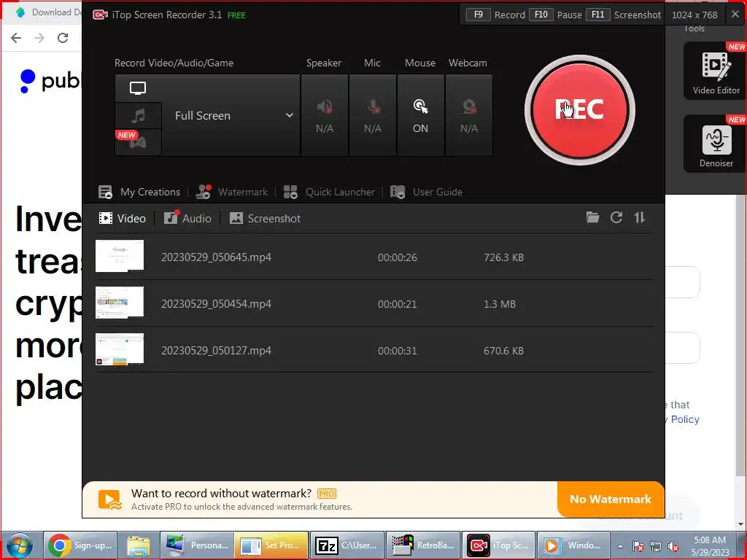Image resolution: width=747 pixels, height=560 pixels.
Task: Show hidden system tray icons
Action: pyautogui.click(x=620, y=546)
